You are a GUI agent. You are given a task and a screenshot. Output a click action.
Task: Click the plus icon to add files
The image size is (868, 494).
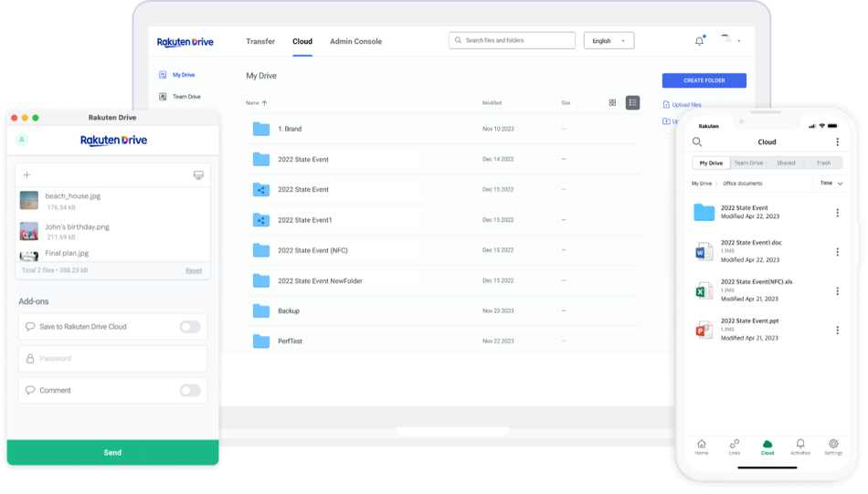coord(26,174)
